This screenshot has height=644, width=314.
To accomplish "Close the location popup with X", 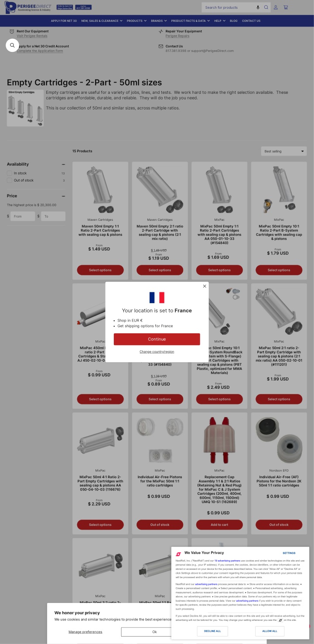I will tap(205, 286).
